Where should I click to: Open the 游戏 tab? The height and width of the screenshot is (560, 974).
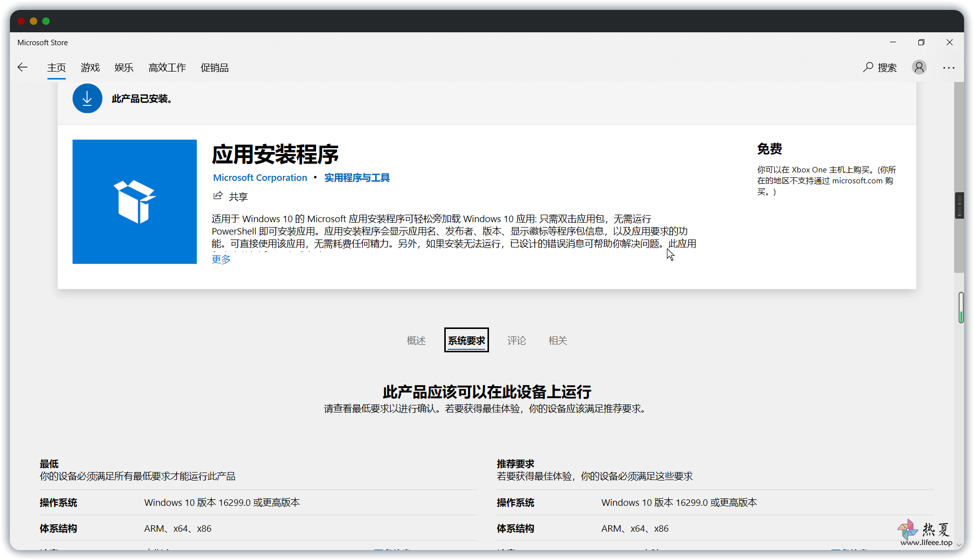click(x=90, y=68)
